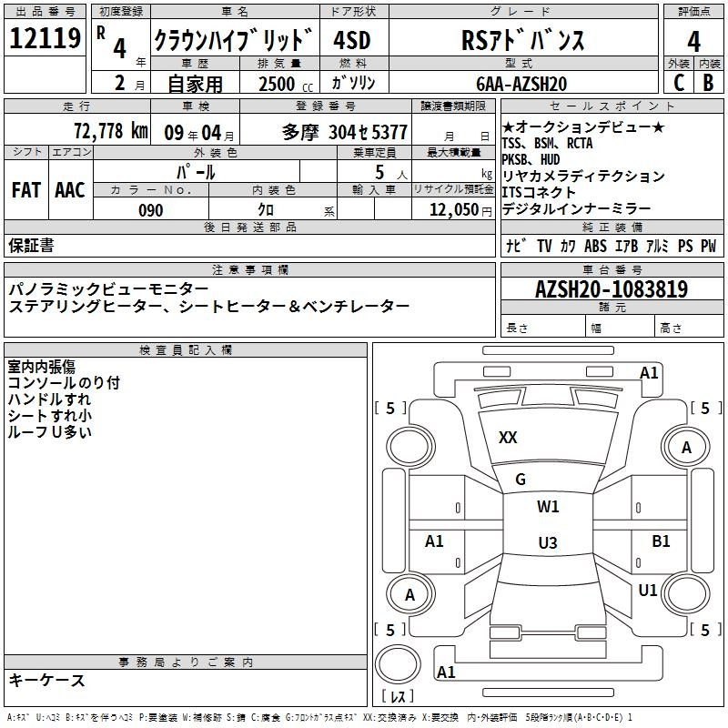Select the B1 mark on the door
The image size is (728, 728).
tap(661, 541)
